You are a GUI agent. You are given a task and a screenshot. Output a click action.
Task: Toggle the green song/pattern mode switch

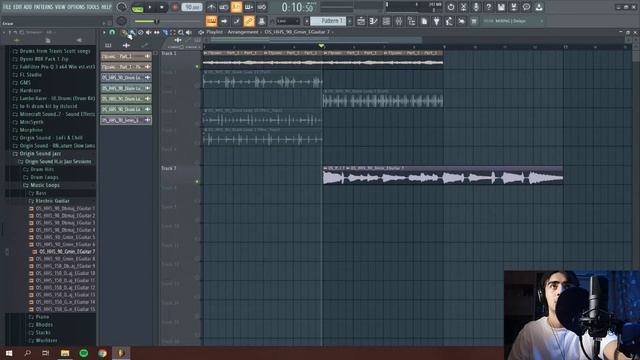[x=138, y=8]
